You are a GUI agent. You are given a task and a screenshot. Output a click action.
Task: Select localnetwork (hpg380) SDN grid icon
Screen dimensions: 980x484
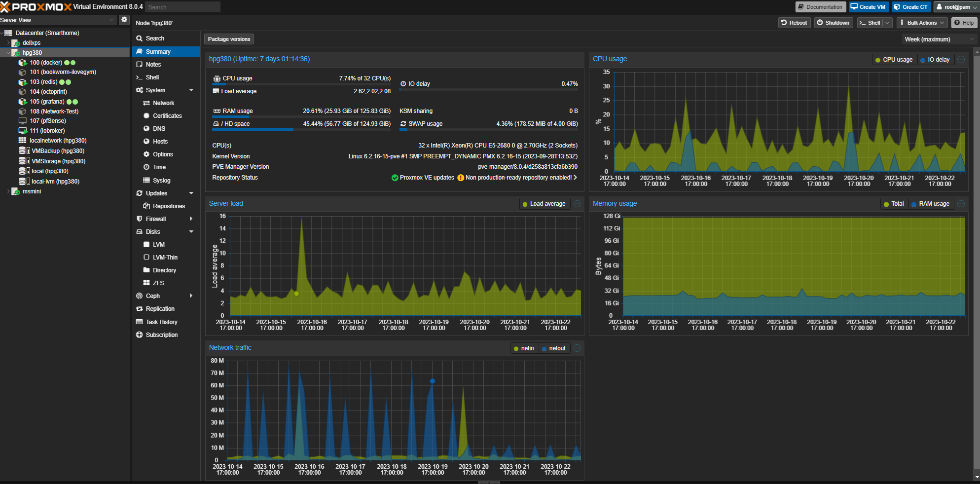(x=22, y=141)
